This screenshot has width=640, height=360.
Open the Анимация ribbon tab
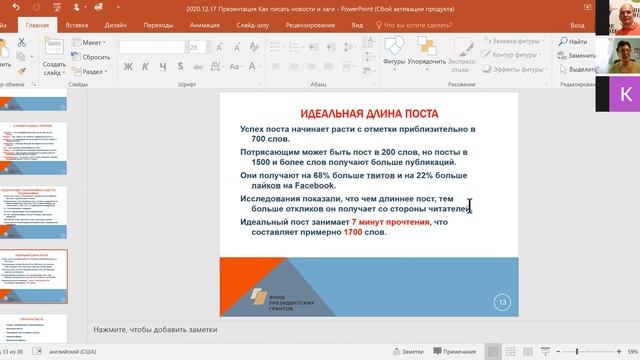click(205, 25)
